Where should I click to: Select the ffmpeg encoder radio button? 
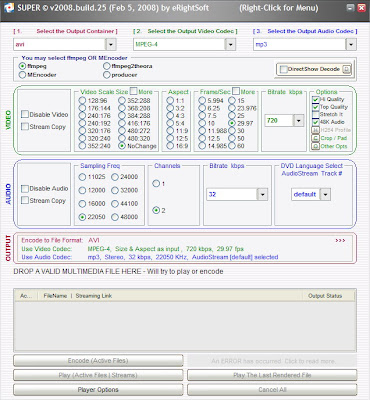point(23,66)
